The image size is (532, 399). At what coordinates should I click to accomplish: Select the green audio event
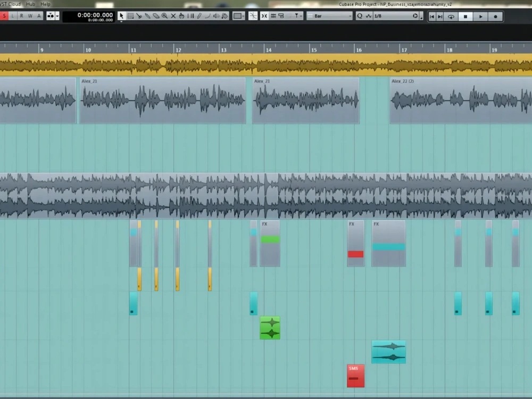click(270, 328)
